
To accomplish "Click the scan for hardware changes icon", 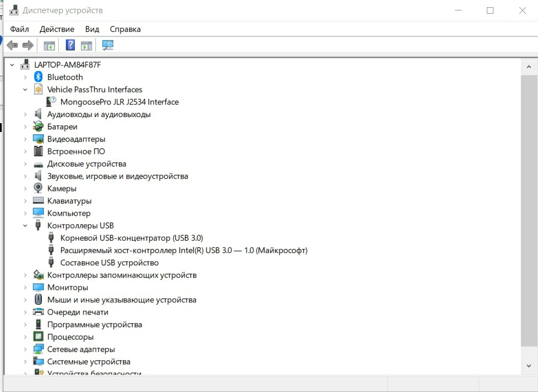I will pos(107,45).
